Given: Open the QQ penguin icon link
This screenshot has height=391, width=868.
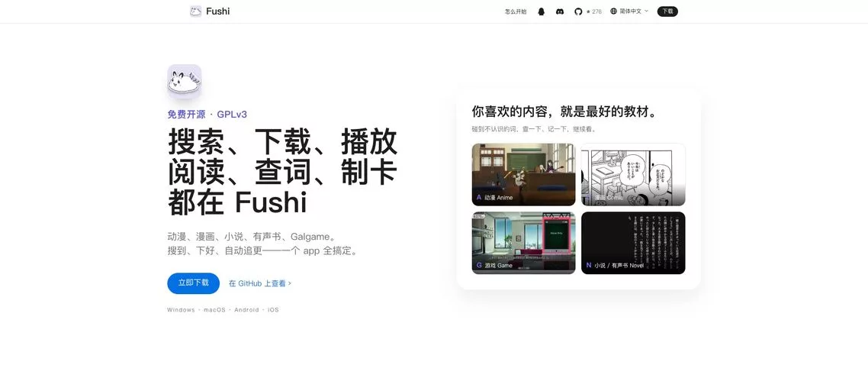Looking at the screenshot, I should 542,11.
